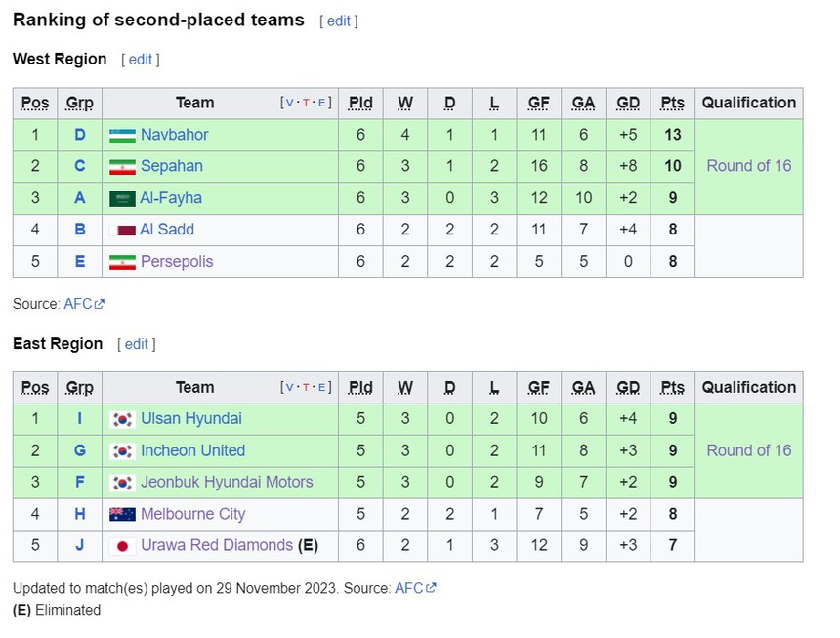Open the Incheon United team link
Screen dimensions: 840x638
(192, 450)
